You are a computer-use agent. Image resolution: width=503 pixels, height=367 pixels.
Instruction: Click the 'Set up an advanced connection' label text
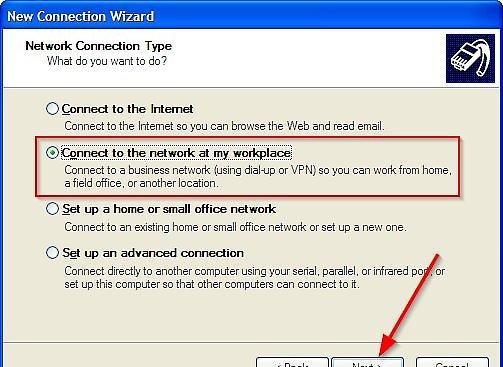pos(153,253)
